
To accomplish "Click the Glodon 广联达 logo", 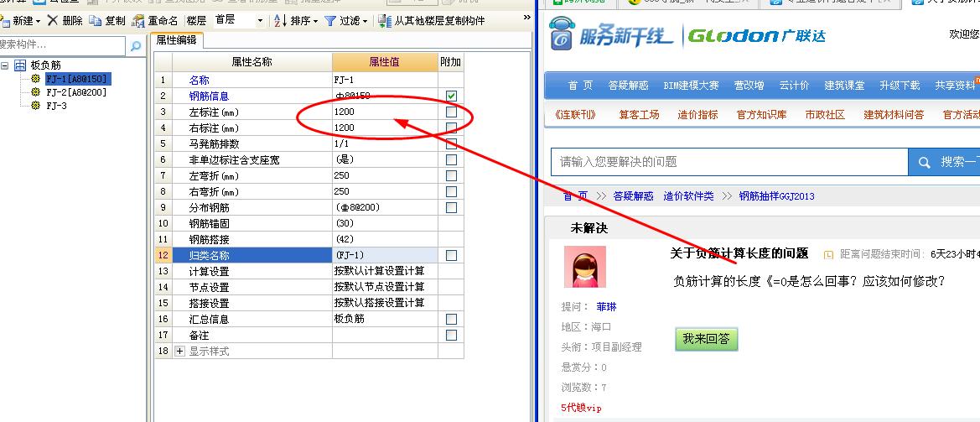I will point(756,35).
